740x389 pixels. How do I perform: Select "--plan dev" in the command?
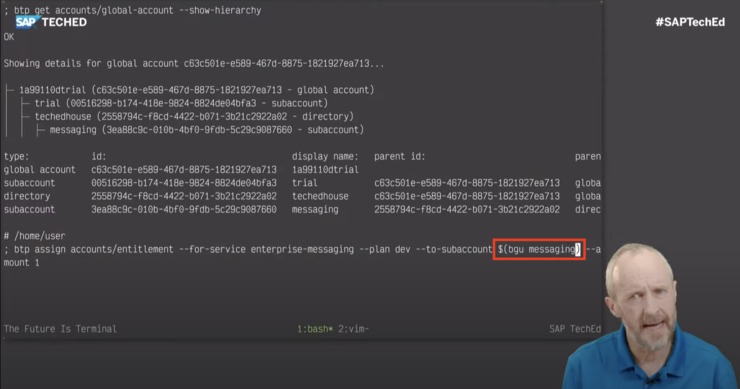(385, 249)
